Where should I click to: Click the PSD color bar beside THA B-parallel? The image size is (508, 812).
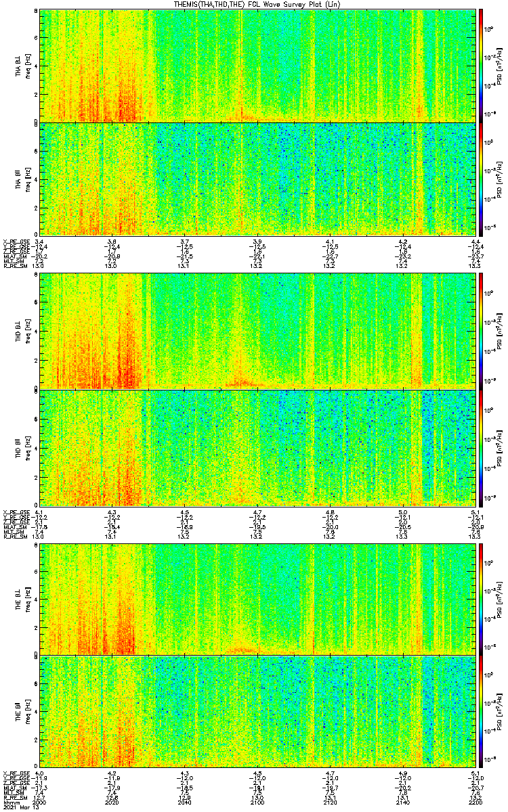point(481,179)
